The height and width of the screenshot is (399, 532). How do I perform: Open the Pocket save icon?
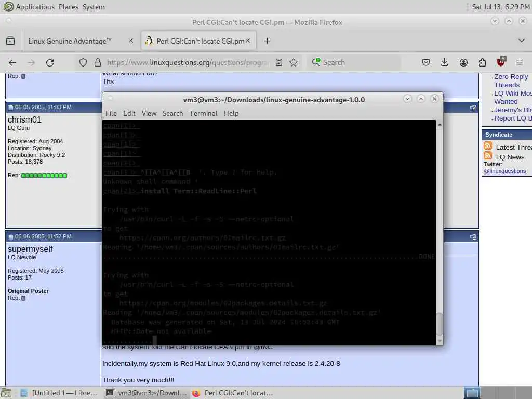pos(426,62)
